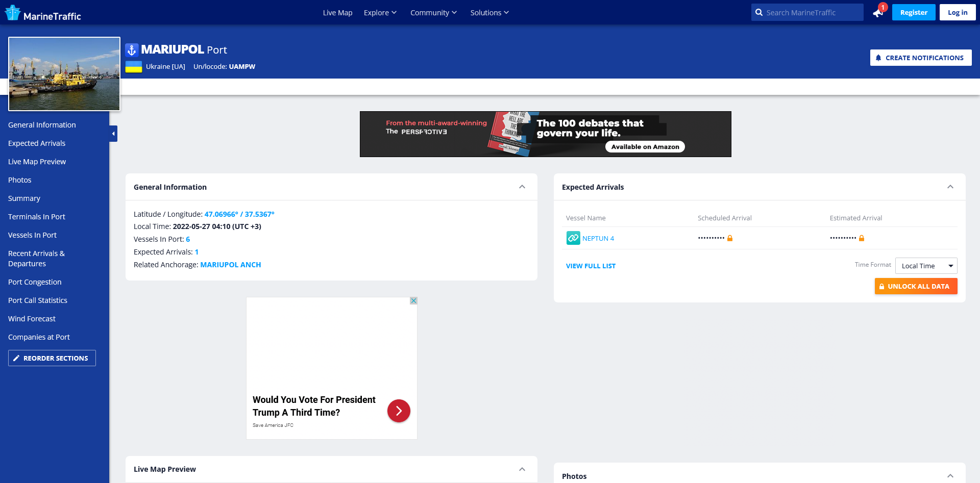Click the red arrow button in the ad
The width and height of the screenshot is (980, 483).
399,411
